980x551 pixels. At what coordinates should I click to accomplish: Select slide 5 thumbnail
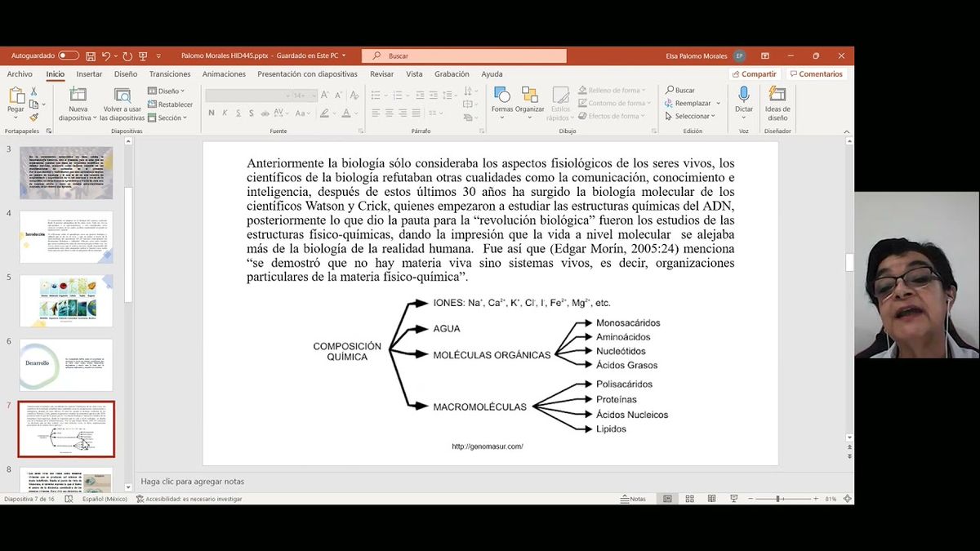tap(66, 301)
